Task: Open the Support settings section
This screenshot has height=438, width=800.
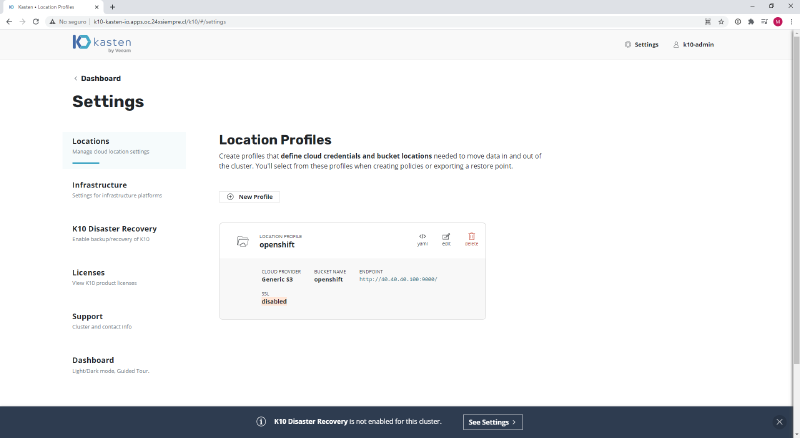Action: click(102, 321)
